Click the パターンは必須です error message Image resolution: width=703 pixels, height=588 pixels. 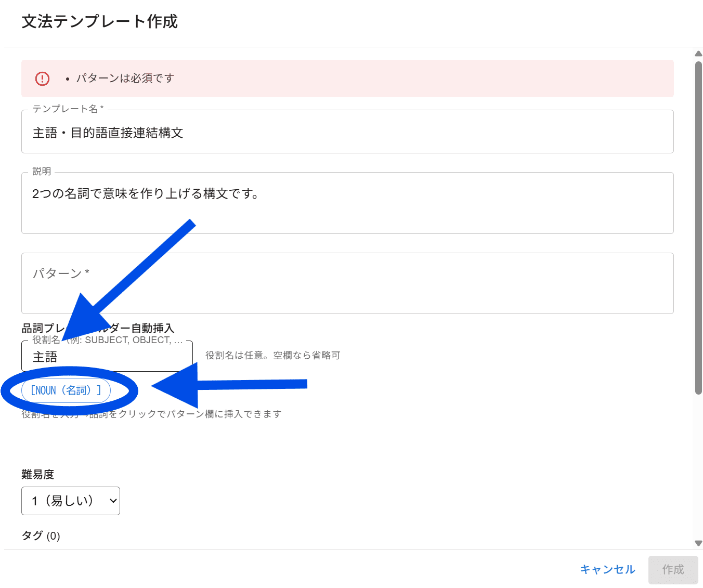click(x=125, y=79)
